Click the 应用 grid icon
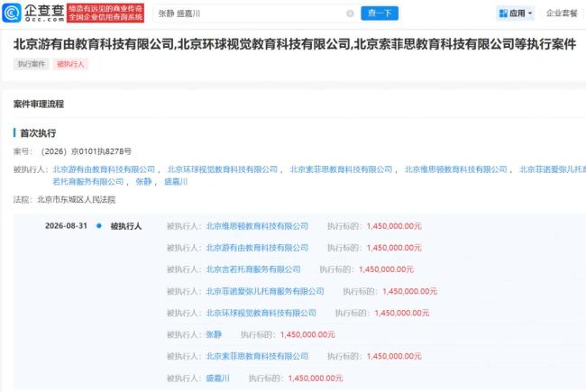 tap(503, 14)
